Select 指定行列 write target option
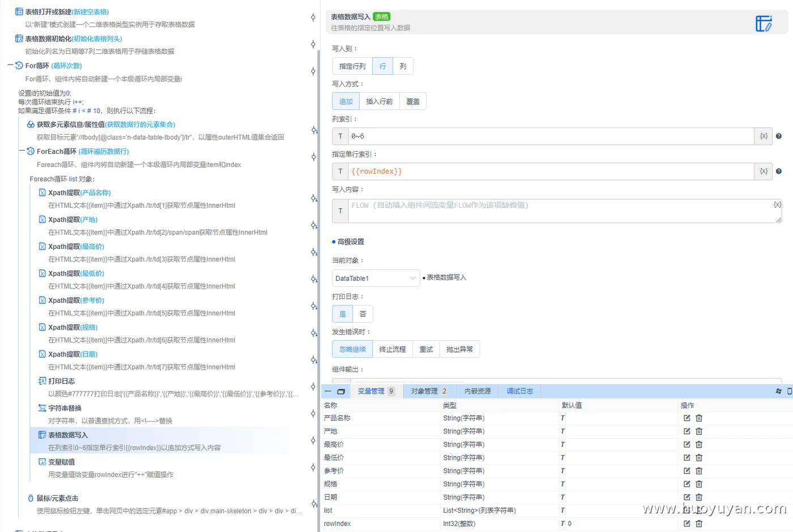Viewport: 793px width, 532px height. [x=352, y=66]
